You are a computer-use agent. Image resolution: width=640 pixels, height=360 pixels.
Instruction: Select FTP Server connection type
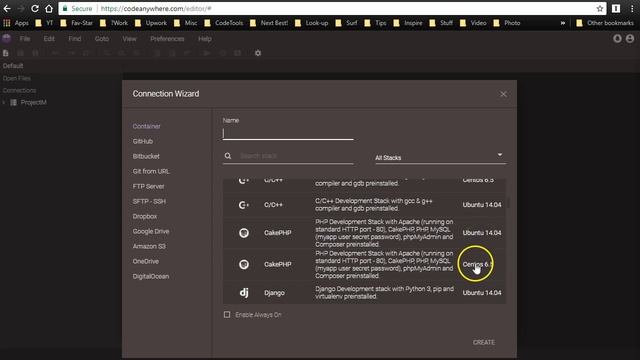point(148,187)
